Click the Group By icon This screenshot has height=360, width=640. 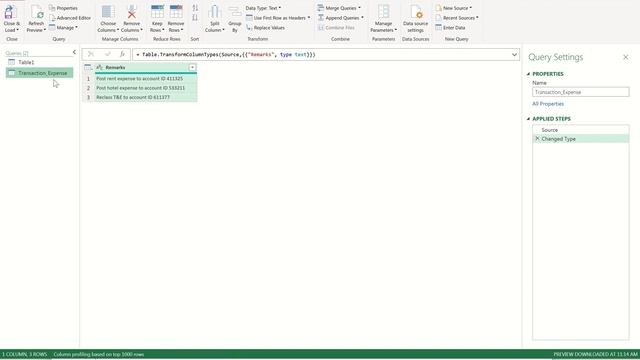pos(235,12)
